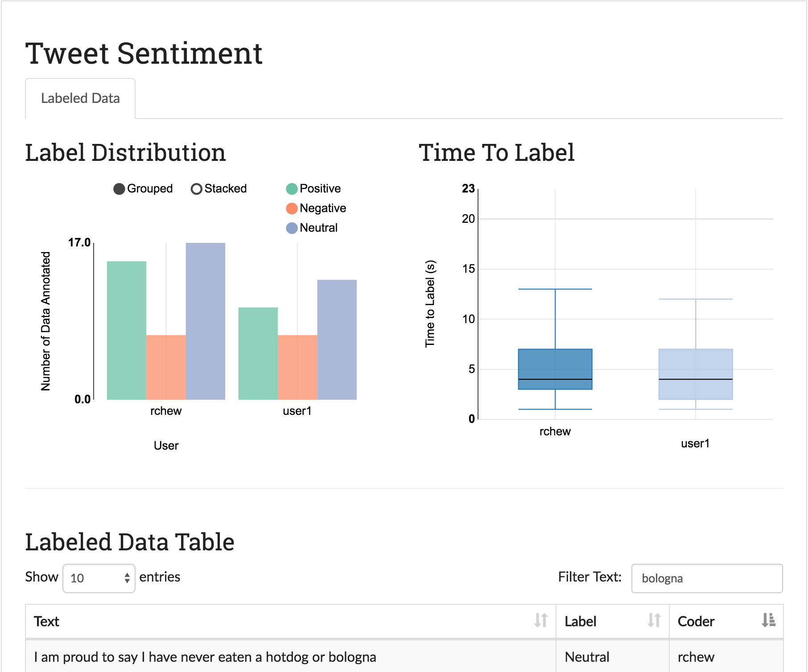Sort table by Text column icon

(x=540, y=620)
